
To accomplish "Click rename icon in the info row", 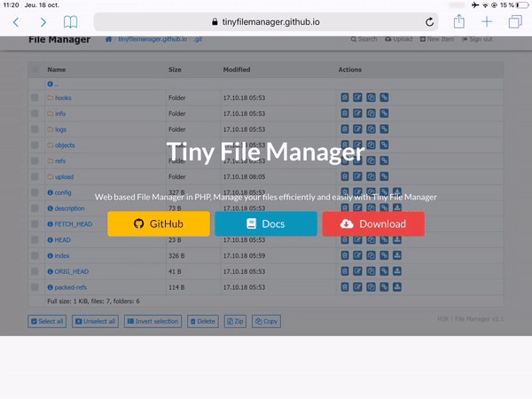I will [x=357, y=113].
